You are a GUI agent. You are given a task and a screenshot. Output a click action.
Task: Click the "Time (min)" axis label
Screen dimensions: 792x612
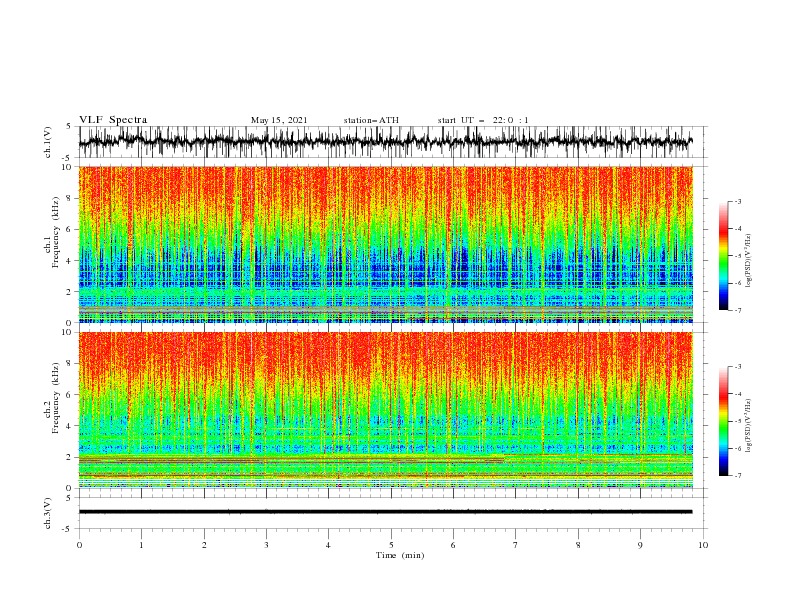(400, 555)
